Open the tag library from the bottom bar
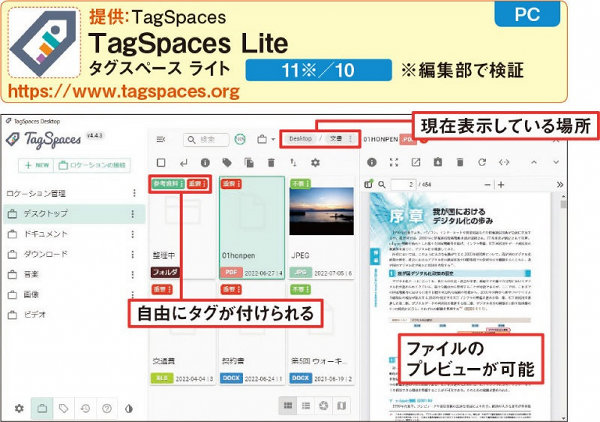This screenshot has height=422, width=600. pos(65,409)
